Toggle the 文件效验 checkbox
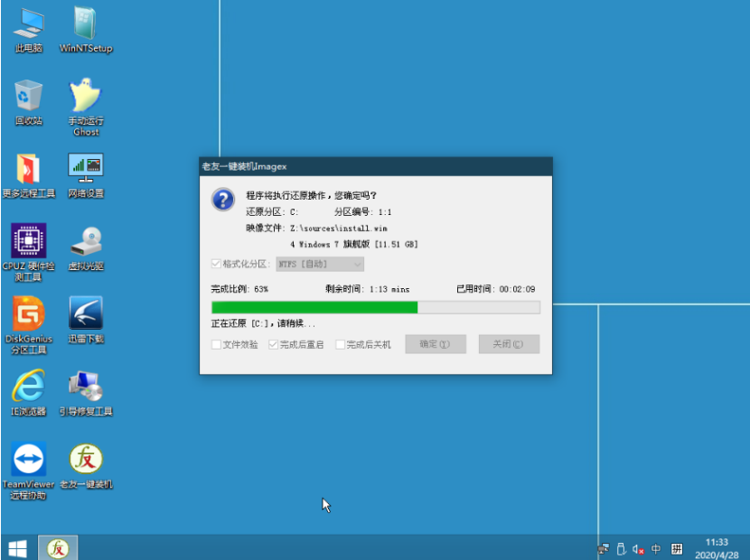The image size is (750, 560). point(216,344)
